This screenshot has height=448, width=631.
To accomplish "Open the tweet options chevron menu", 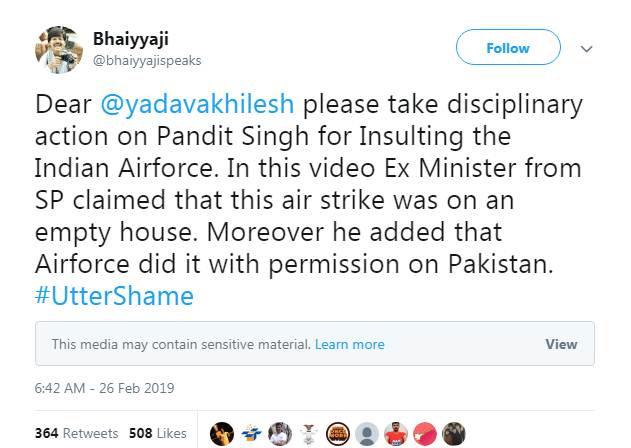I will (x=587, y=49).
